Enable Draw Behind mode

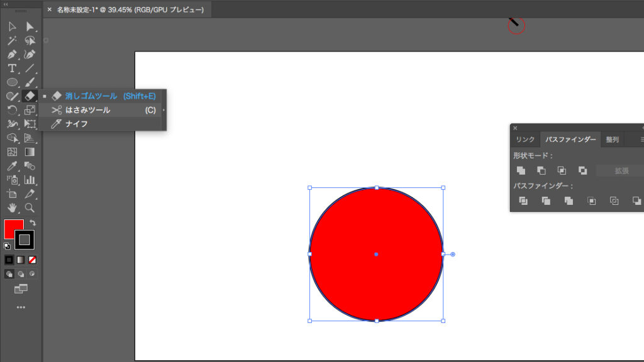(21, 274)
